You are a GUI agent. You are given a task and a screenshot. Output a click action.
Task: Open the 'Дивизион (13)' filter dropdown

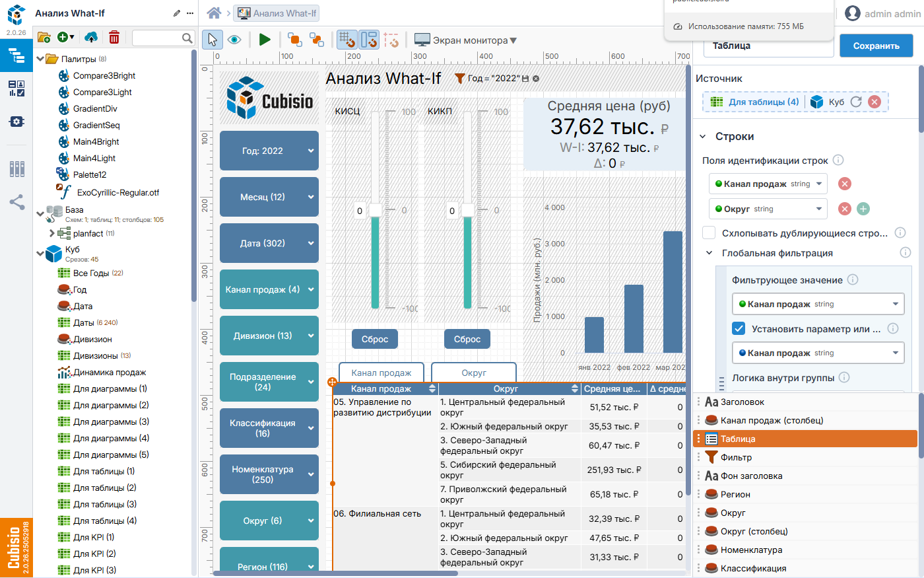pos(269,336)
